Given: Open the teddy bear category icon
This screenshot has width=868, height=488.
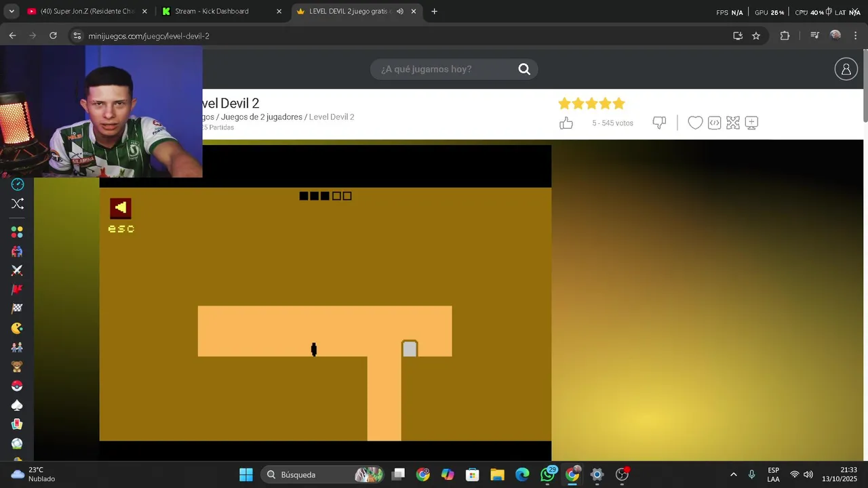Looking at the screenshot, I should point(18,367).
